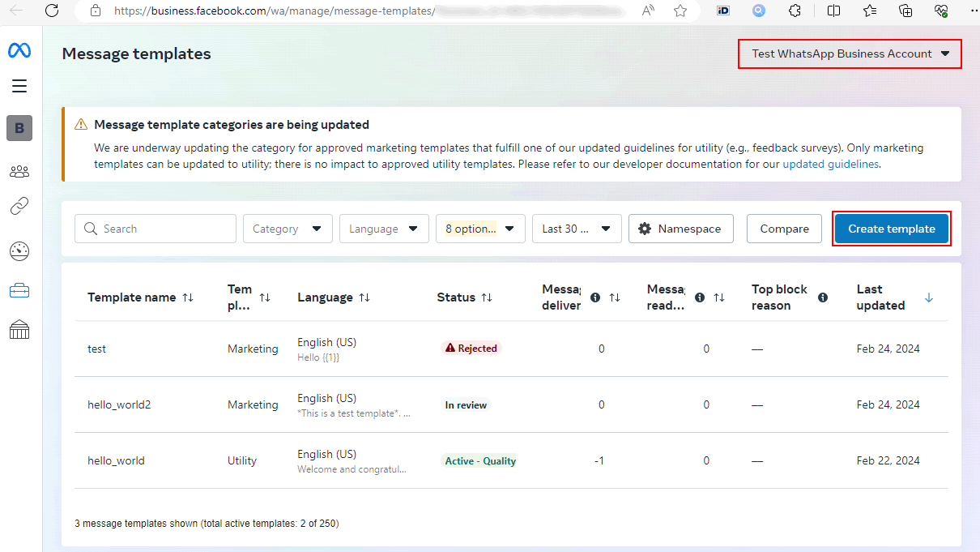The width and height of the screenshot is (980, 552).
Task: Open Test WhatsApp Business Account dropdown
Action: pos(850,53)
